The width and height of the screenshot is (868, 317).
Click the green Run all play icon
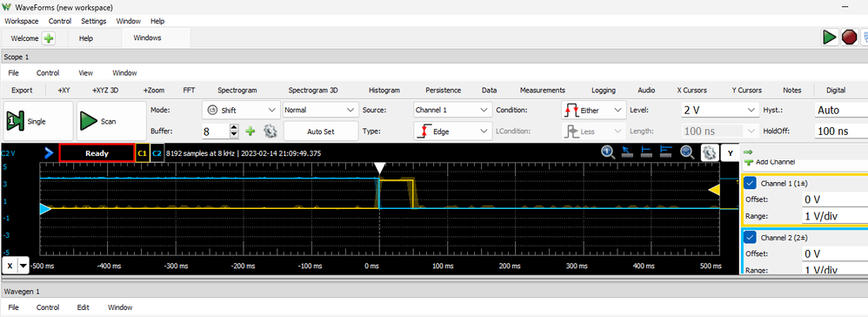829,37
